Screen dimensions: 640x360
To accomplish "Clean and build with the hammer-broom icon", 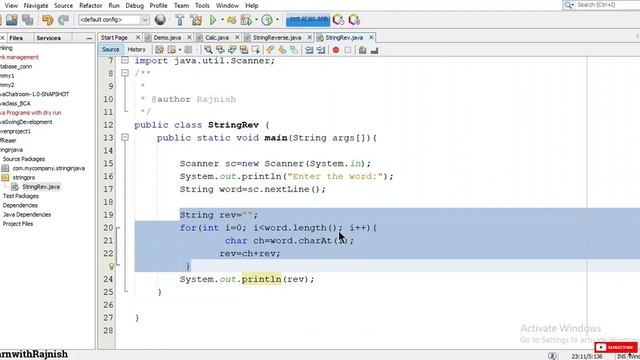I will coord(196,20).
